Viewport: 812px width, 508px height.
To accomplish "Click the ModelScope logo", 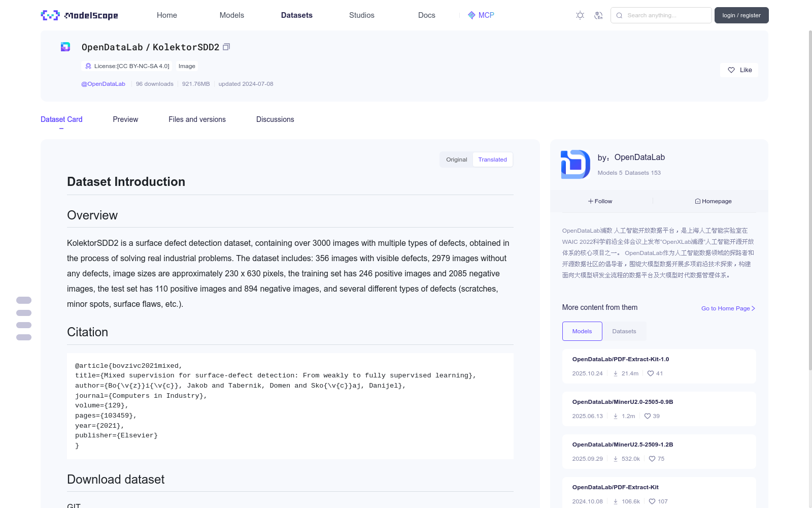I will coord(79,15).
